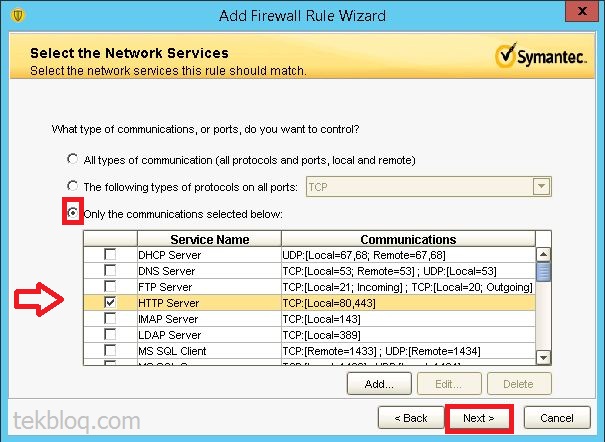Check the DNS Server checkbox
605x442 pixels.
tap(110, 270)
